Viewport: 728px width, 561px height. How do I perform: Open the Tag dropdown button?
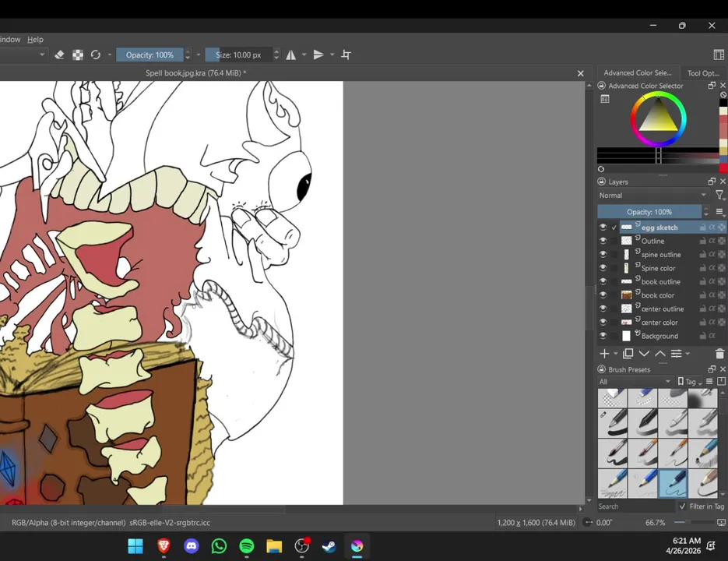coord(690,381)
